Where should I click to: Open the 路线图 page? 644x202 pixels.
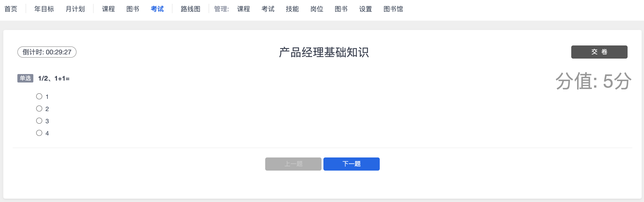191,9
